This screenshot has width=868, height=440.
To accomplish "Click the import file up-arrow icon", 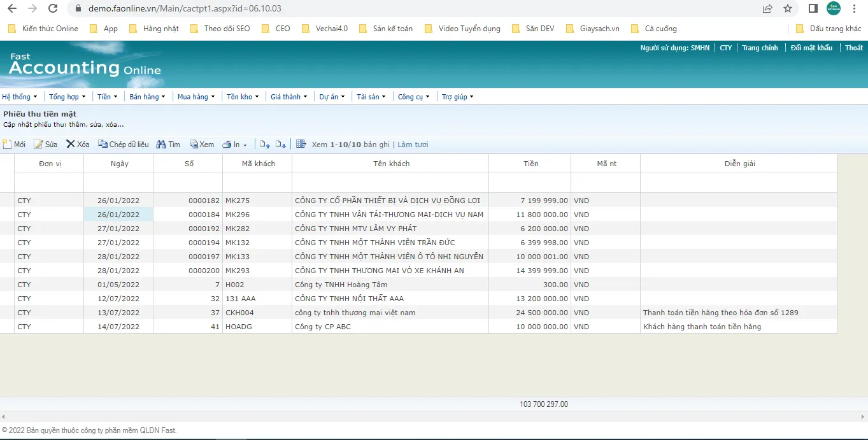I will [x=265, y=145].
